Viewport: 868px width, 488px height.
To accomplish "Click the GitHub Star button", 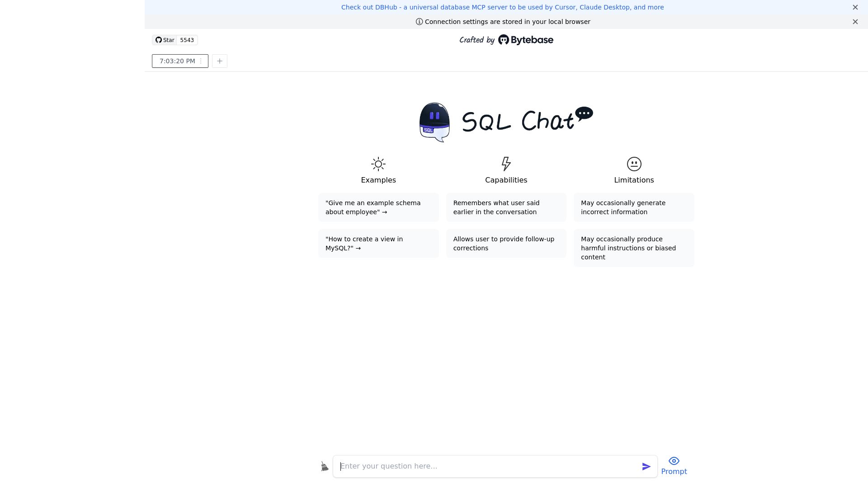I will pyautogui.click(x=165, y=40).
